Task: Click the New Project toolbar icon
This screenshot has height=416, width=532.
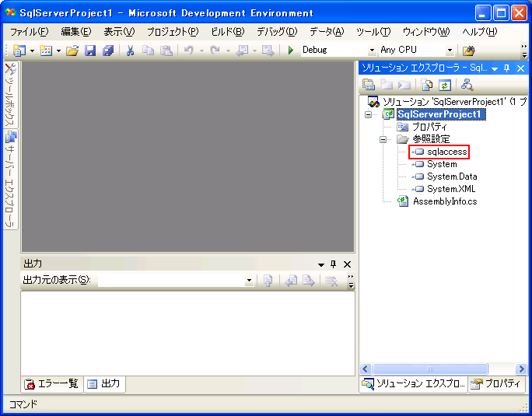Action: (19, 51)
